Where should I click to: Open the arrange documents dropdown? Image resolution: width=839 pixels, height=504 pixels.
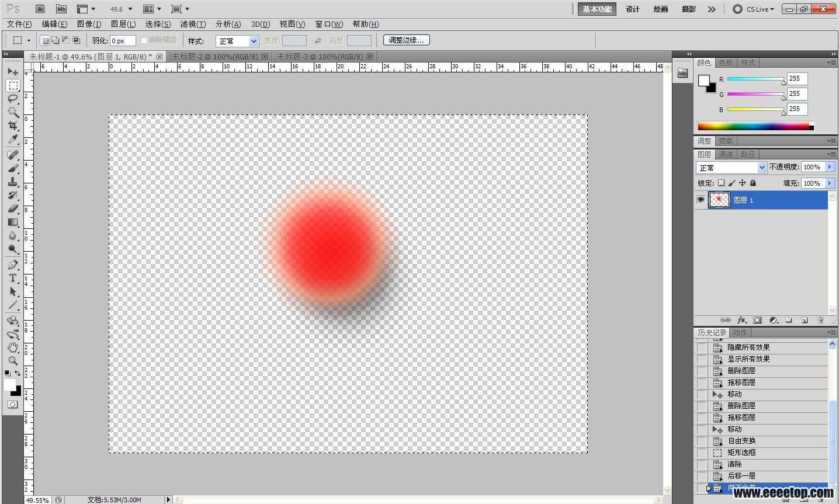coord(152,9)
